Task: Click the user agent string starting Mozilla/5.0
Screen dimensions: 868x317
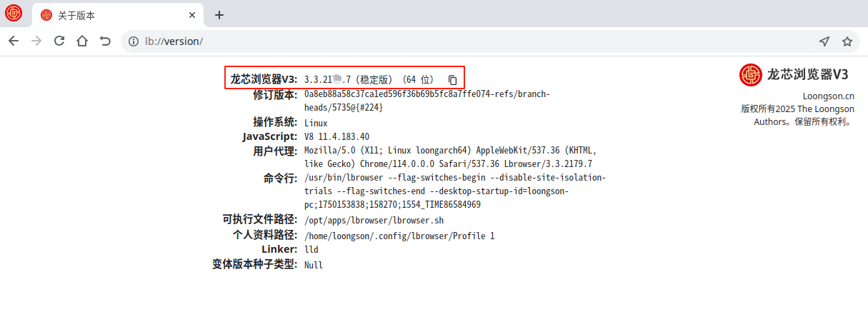Action: [450, 157]
